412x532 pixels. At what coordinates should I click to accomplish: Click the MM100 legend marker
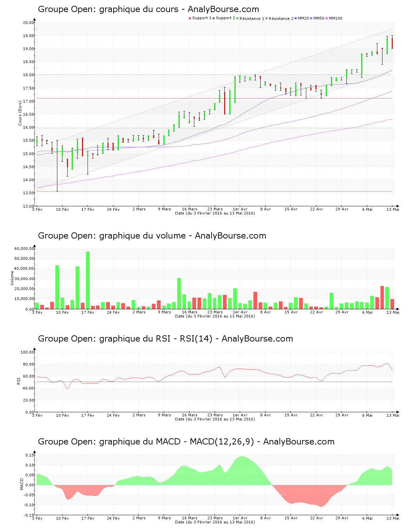click(327, 18)
